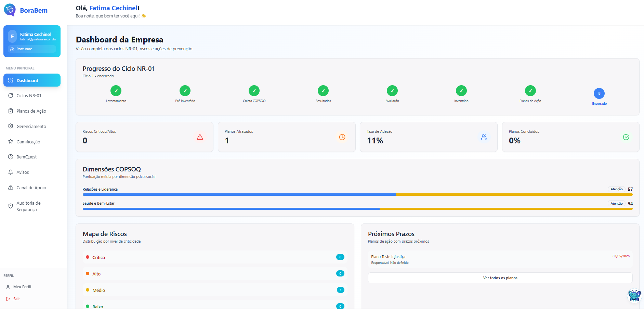
Task: Click the Levantamento completed step circle
Action: click(x=116, y=91)
